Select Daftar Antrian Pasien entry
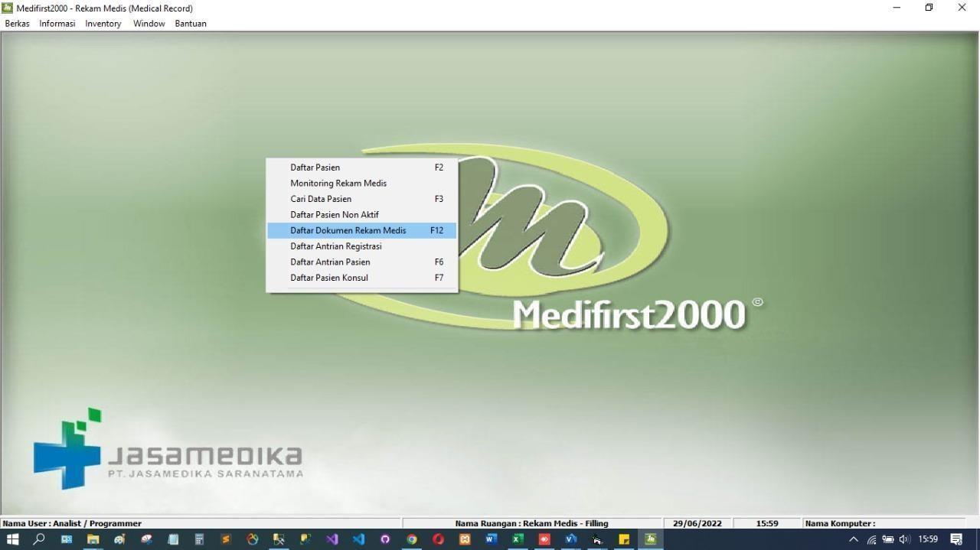980x550 pixels. tap(361, 262)
